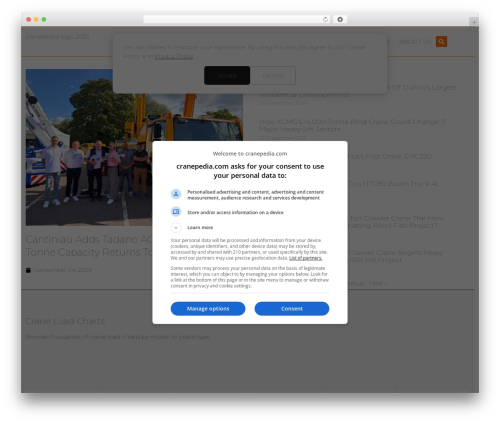This screenshot has height=423, width=500.
Task: Reload page using browser refresh icon
Action: tap(325, 20)
